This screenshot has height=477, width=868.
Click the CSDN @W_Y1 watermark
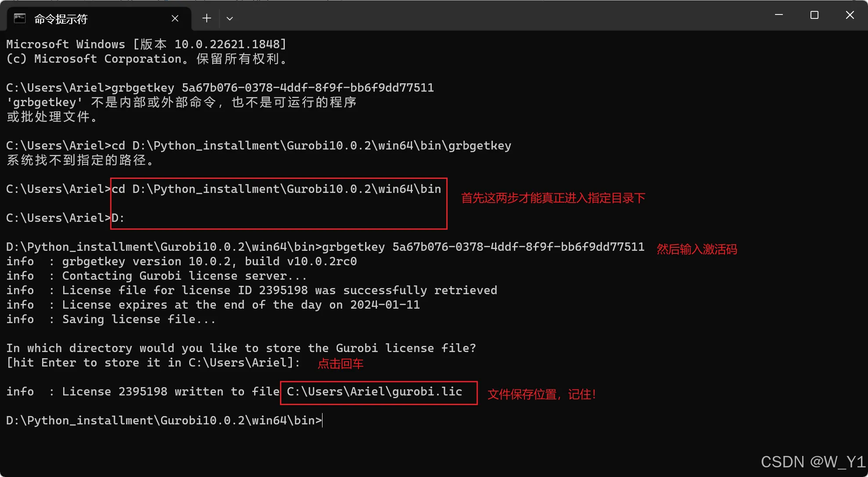[x=812, y=462]
